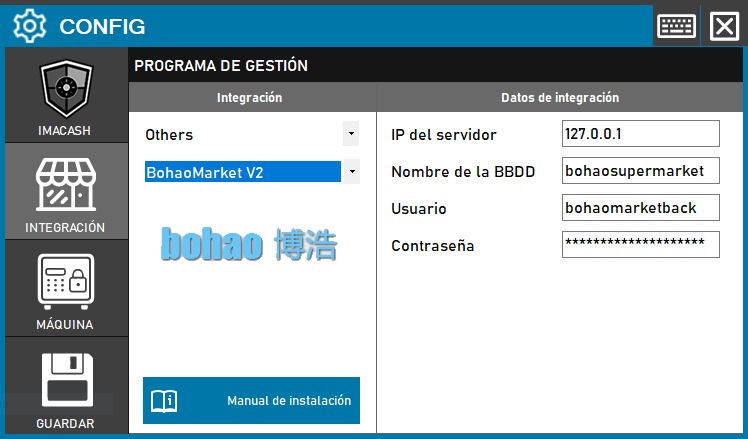Open the MÁQUINA machine icon section
Screen dimensions: 748x439
pos(65,281)
